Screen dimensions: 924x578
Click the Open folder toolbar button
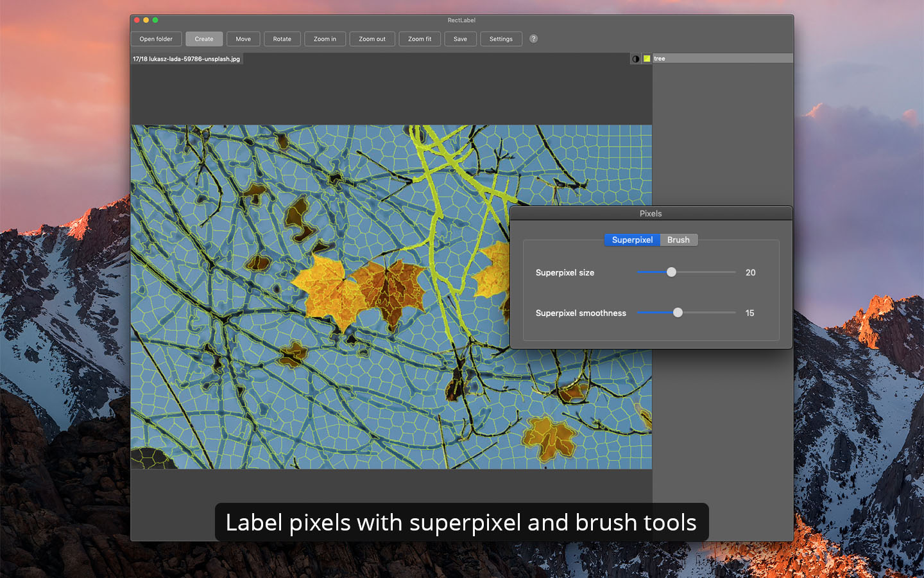(x=156, y=39)
